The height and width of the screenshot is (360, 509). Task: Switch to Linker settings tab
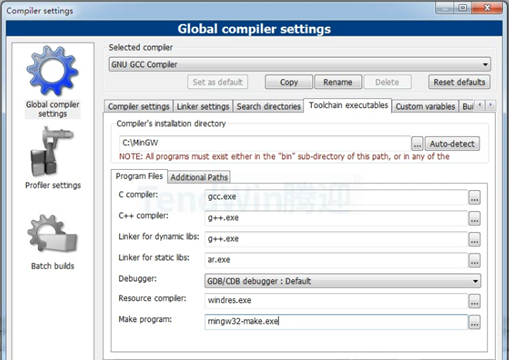tap(203, 107)
